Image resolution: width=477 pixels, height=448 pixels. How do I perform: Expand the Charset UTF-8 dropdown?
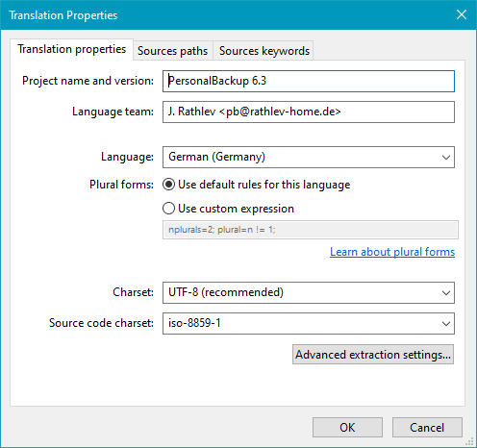[x=309, y=292]
